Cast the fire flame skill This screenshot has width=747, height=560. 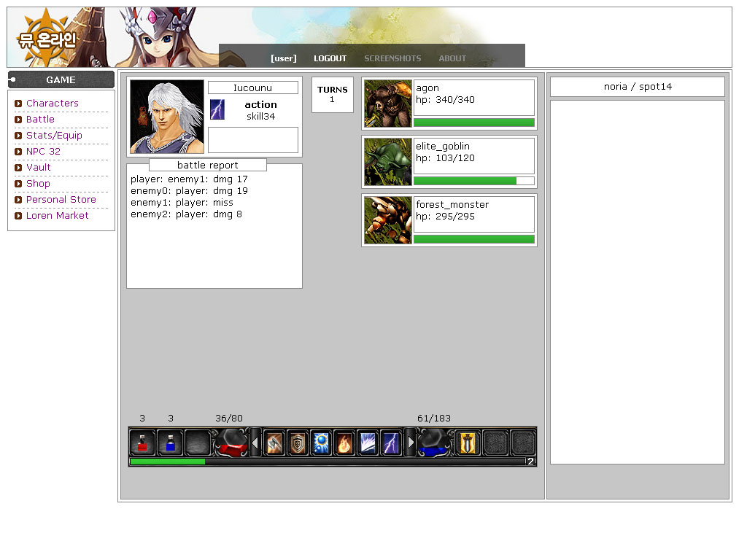point(344,443)
